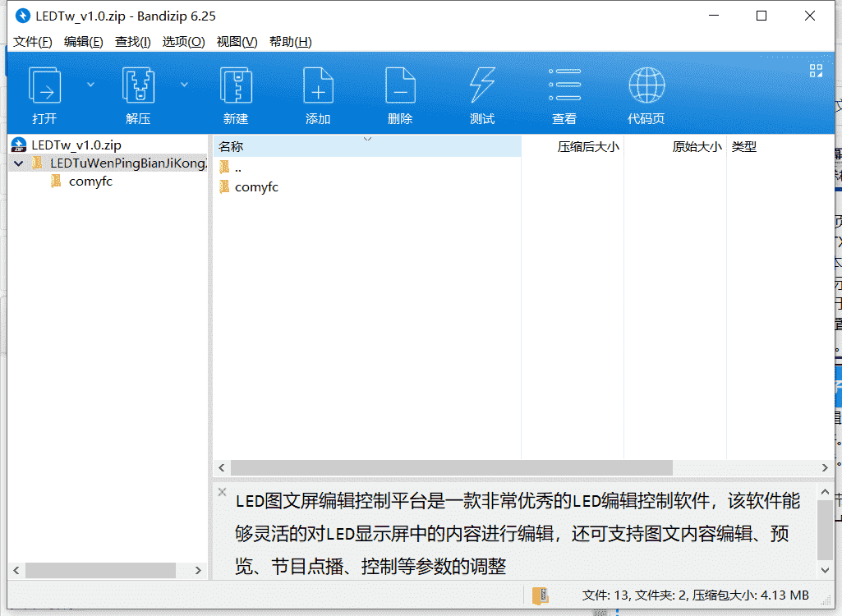The image size is (842, 616).
Task: Click the tree panel horizontal scrollbar thumb
Action: click(100, 570)
